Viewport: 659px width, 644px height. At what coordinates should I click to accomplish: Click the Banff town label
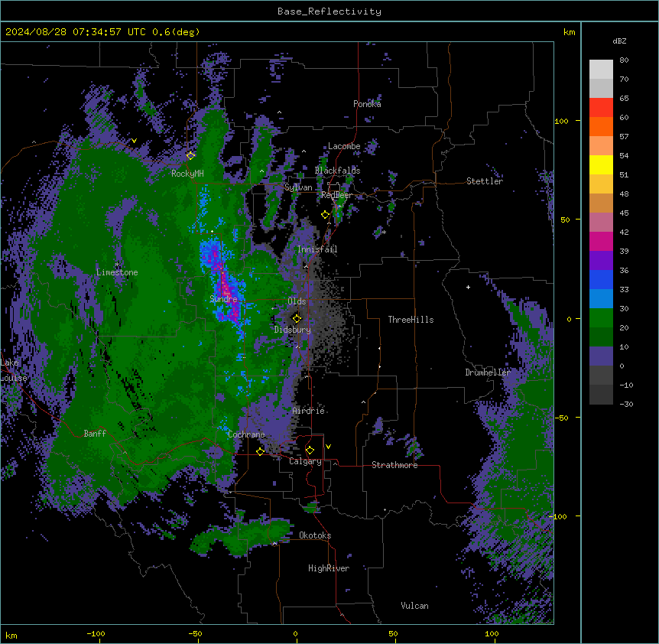click(95, 434)
